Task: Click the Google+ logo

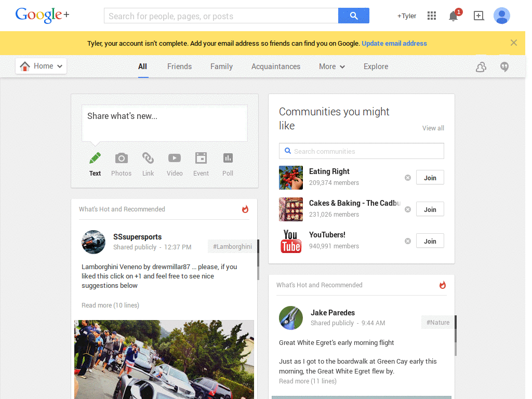Action: click(x=43, y=15)
